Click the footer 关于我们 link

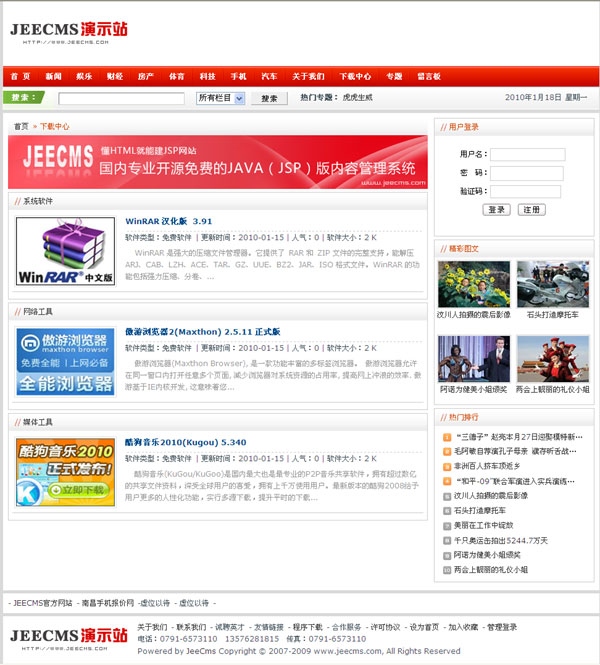[152, 627]
